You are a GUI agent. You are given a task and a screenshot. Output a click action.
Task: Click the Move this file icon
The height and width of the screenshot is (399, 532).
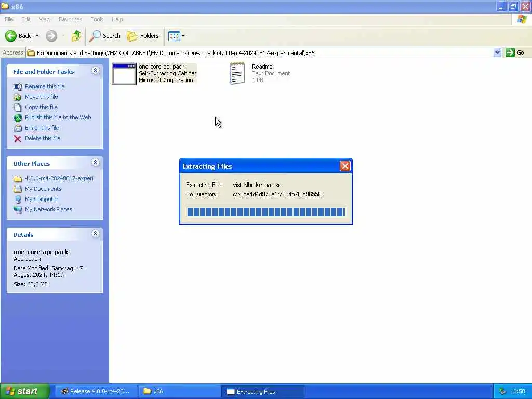coord(18,97)
